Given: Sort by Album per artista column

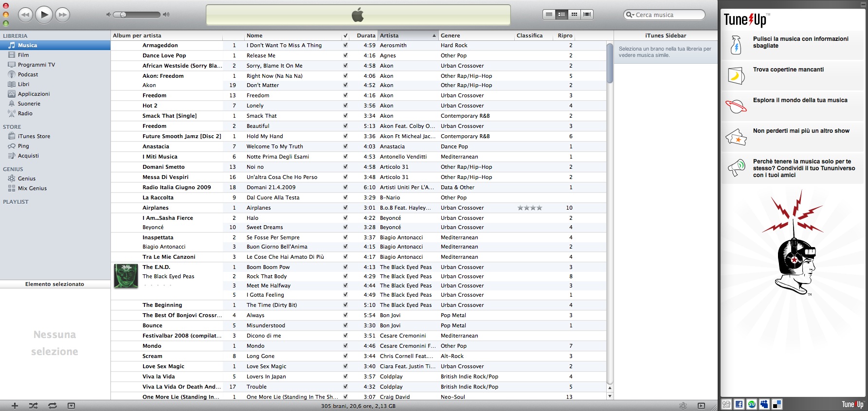Looking at the screenshot, I should tap(166, 36).
